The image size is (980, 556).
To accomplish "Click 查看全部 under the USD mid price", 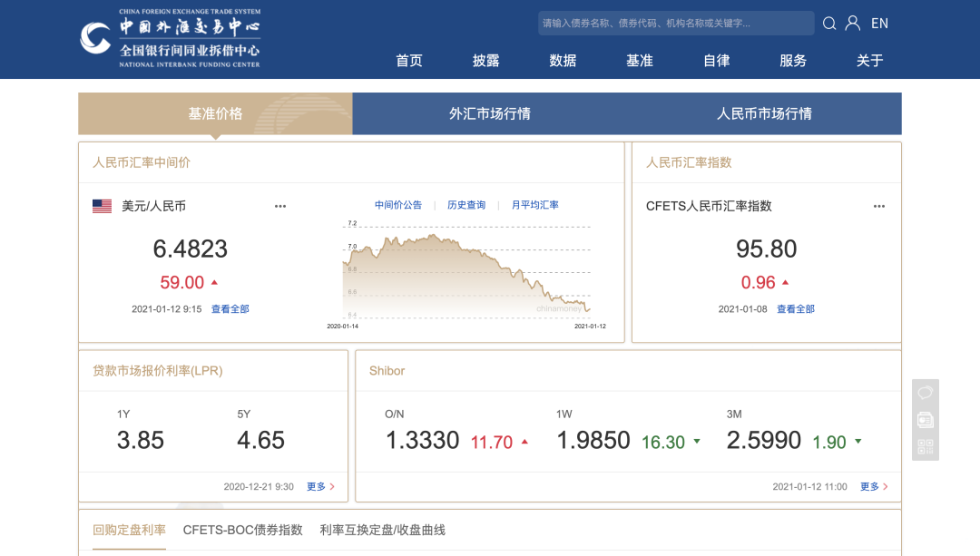I will pyautogui.click(x=230, y=308).
